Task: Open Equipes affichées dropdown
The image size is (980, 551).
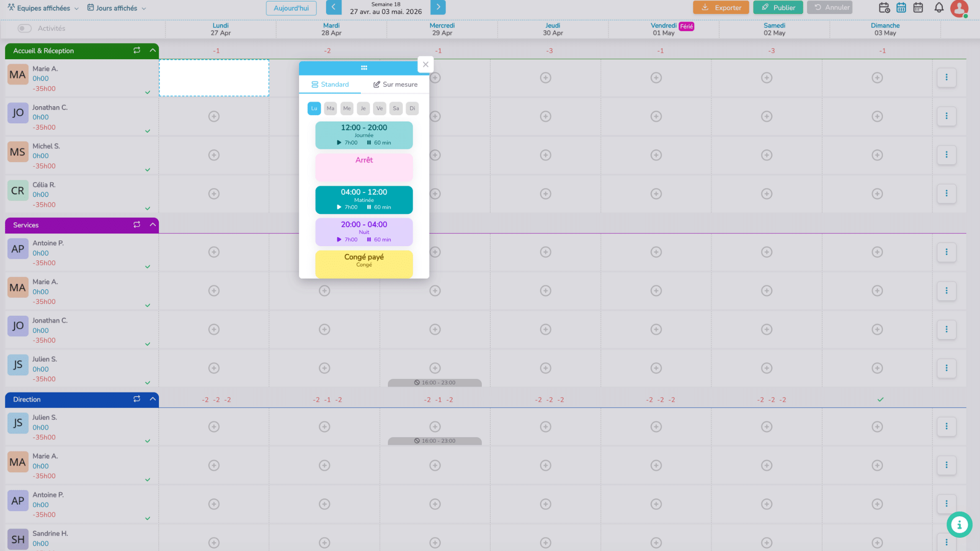Action: [x=43, y=8]
